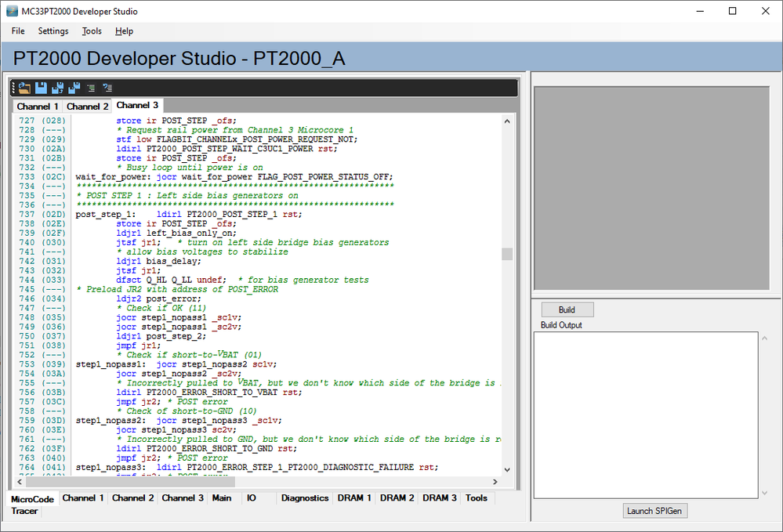Click the comment lines toolbar icon

(91, 88)
